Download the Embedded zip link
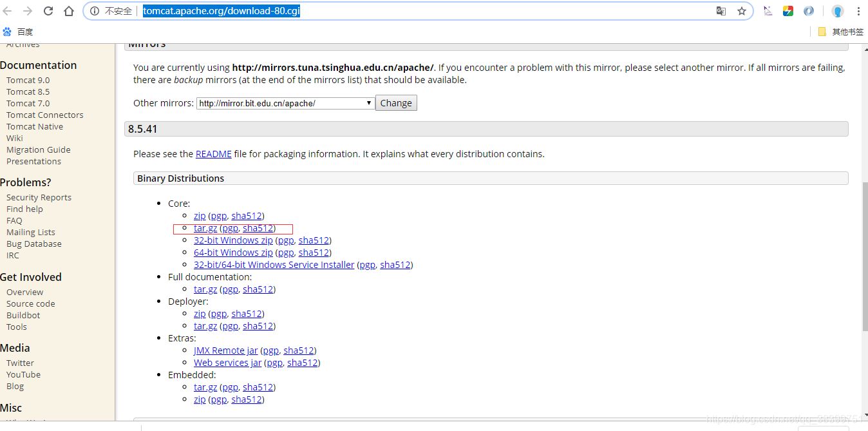868x431 pixels. click(200, 399)
